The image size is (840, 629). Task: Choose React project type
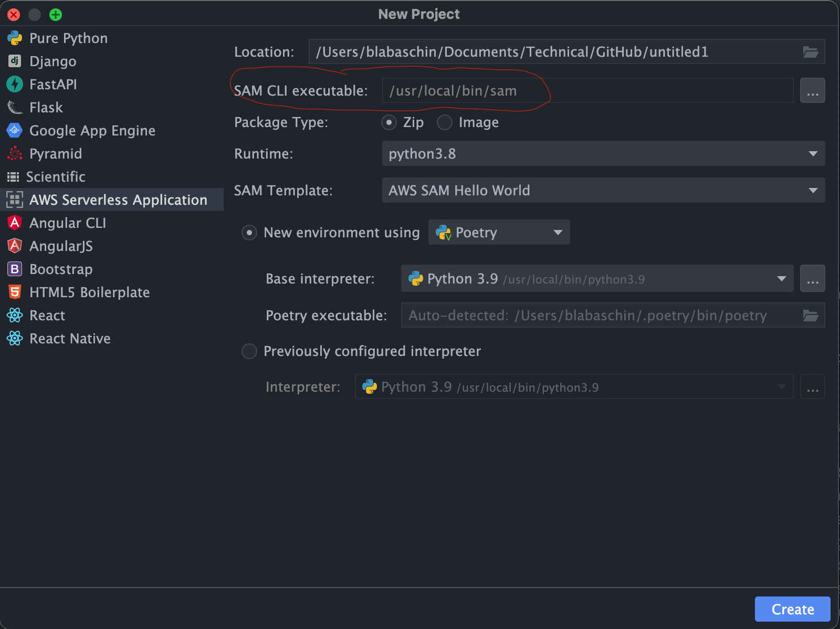pos(112,315)
